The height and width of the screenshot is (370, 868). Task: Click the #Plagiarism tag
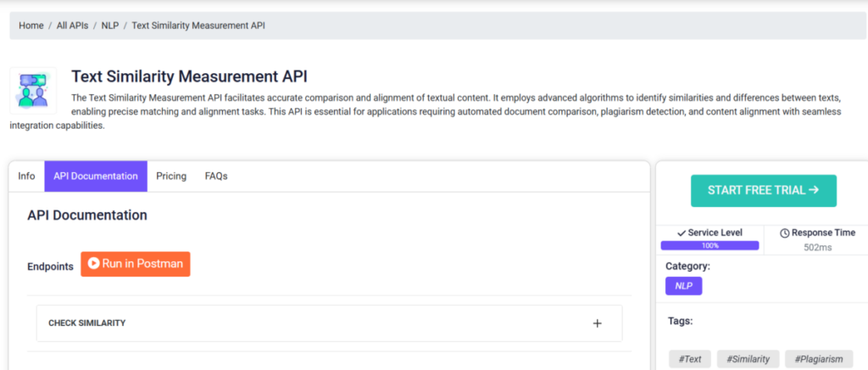pos(819,359)
